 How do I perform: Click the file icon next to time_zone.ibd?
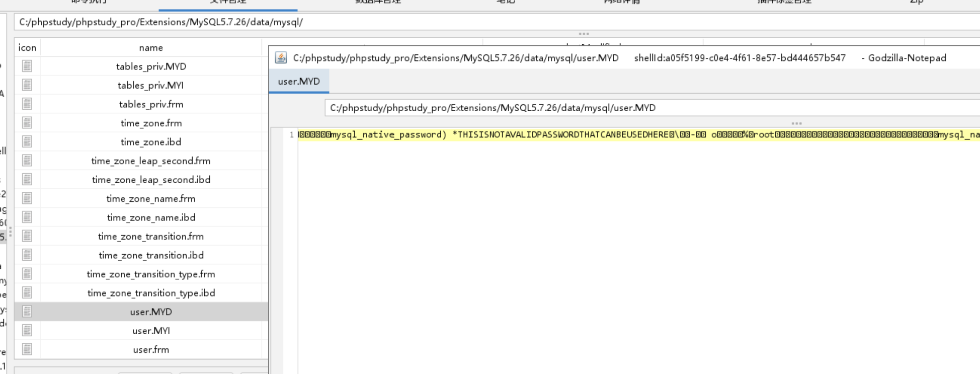point(27,142)
